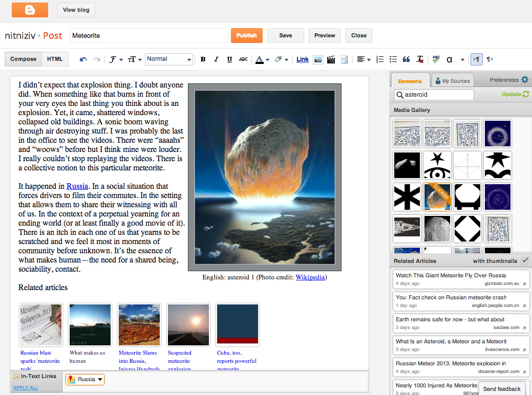
Task: Apply blockquote formatting
Action: point(406,59)
